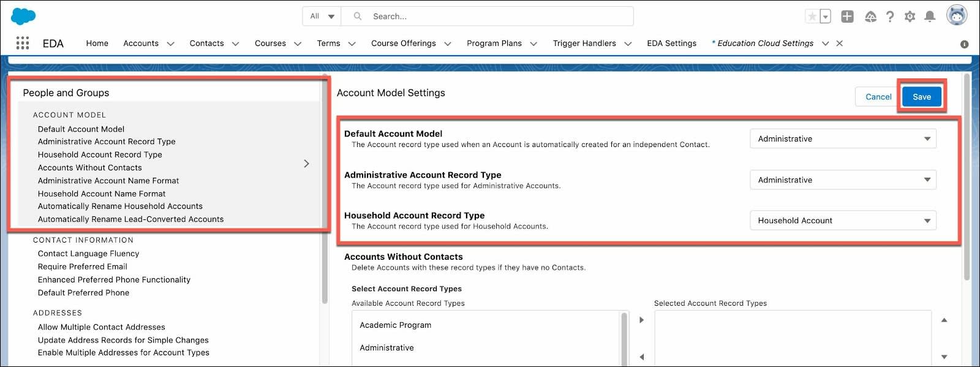This screenshot has height=367, width=980.
Task: Click the search magnifier icon
Action: click(x=358, y=17)
